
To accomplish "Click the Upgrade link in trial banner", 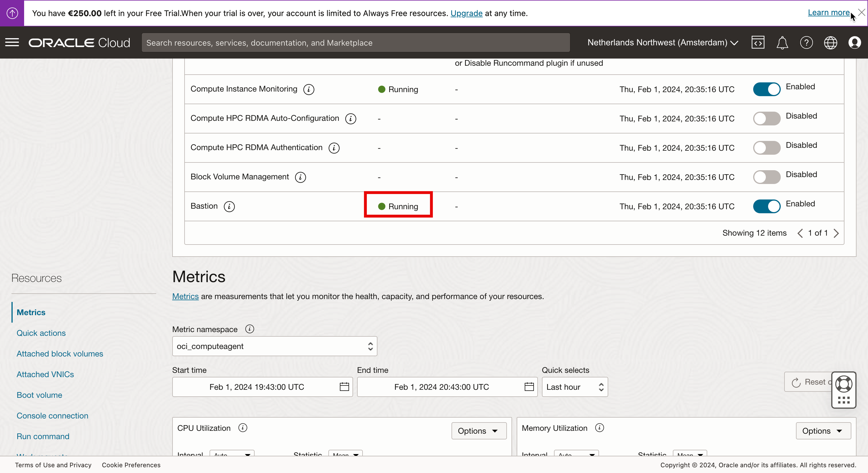I will coord(466,13).
